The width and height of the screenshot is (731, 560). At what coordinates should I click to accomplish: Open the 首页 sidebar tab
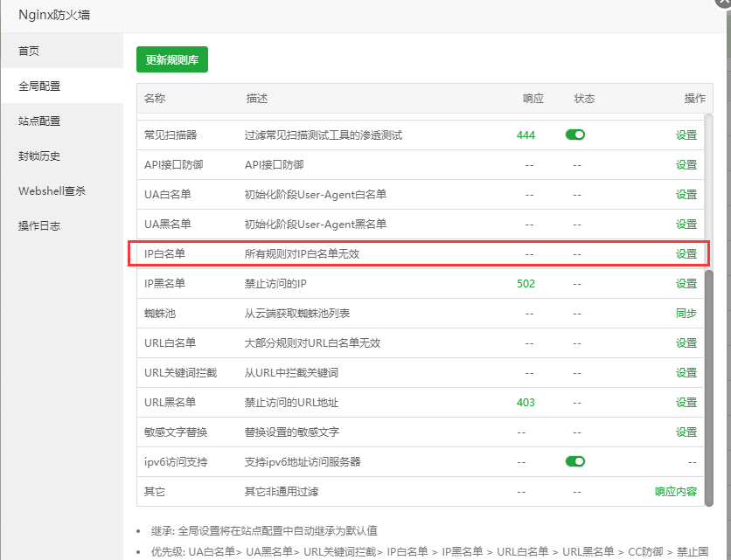pos(30,51)
